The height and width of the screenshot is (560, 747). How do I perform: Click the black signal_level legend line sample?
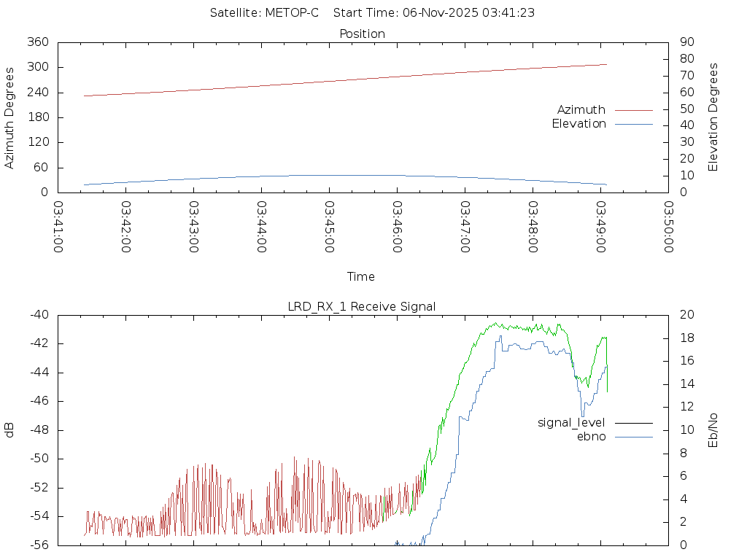pyautogui.click(x=633, y=423)
